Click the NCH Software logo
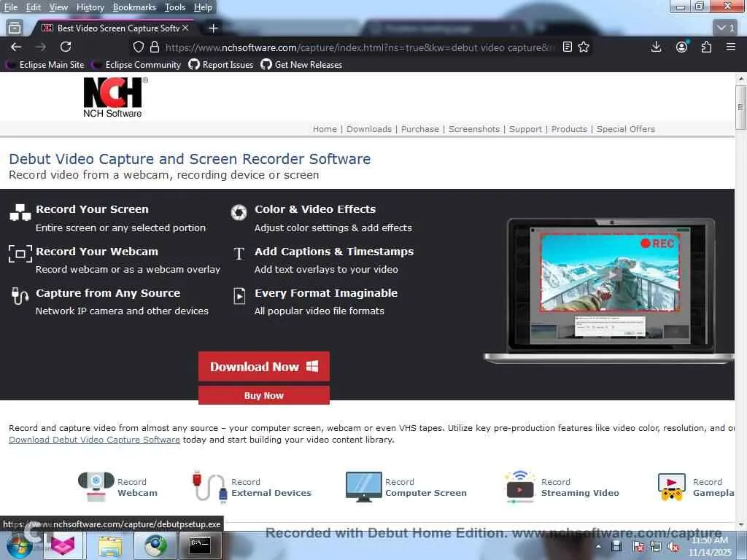Image resolution: width=747 pixels, height=560 pixels. 115,98
